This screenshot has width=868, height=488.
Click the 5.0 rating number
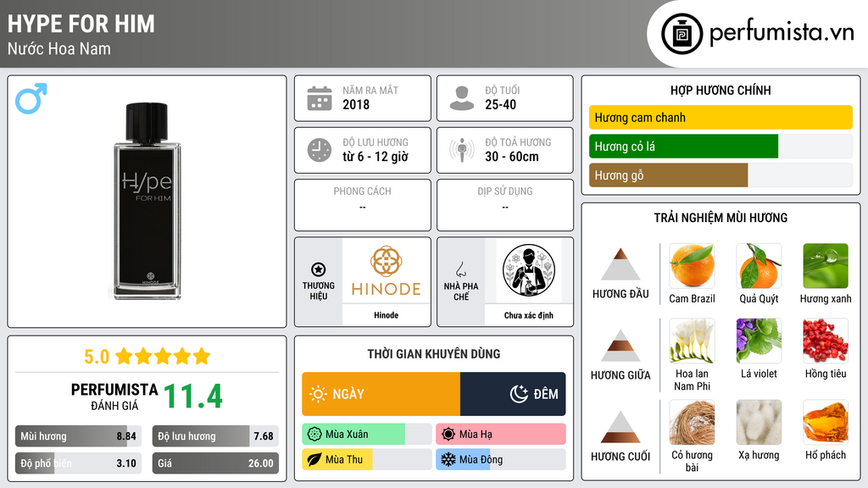click(97, 357)
